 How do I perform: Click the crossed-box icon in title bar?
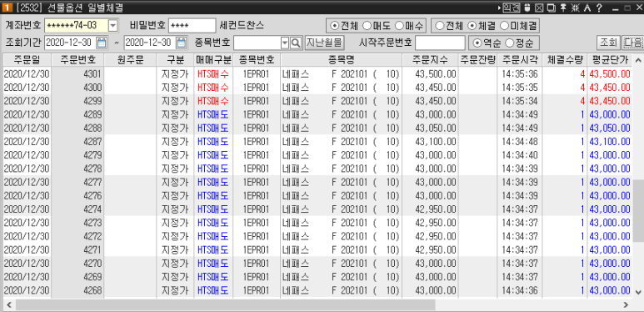tap(539, 8)
